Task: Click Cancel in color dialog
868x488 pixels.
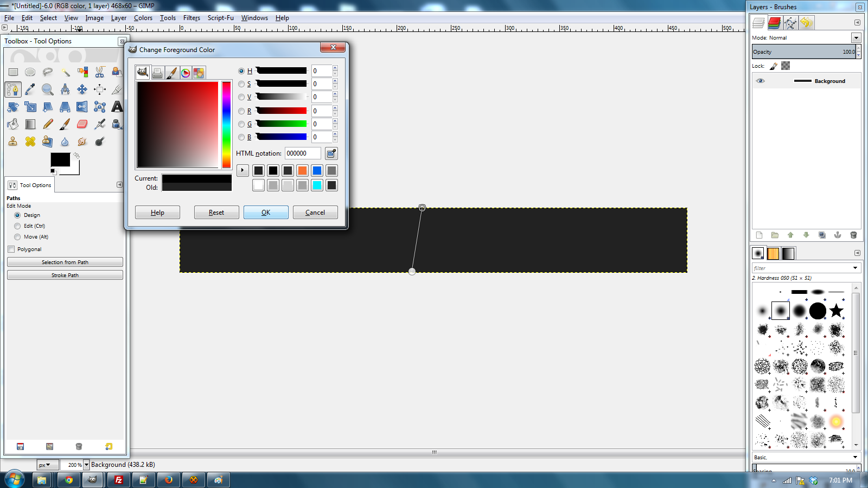Action: pyautogui.click(x=315, y=213)
